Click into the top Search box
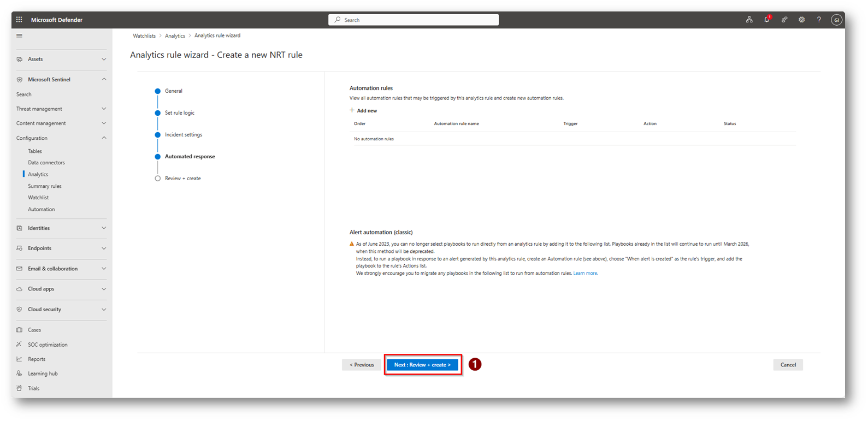868x421 pixels. coord(414,20)
